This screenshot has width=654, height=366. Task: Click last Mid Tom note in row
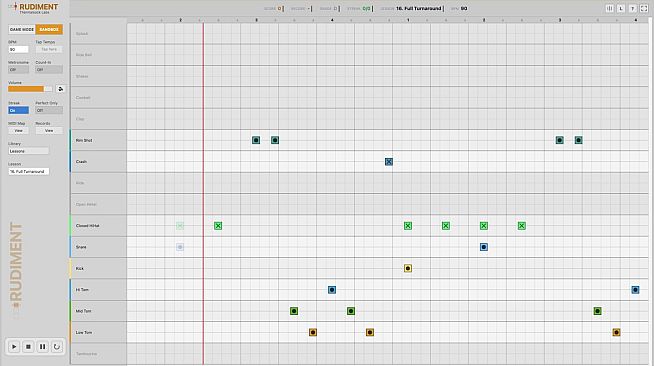(x=598, y=311)
